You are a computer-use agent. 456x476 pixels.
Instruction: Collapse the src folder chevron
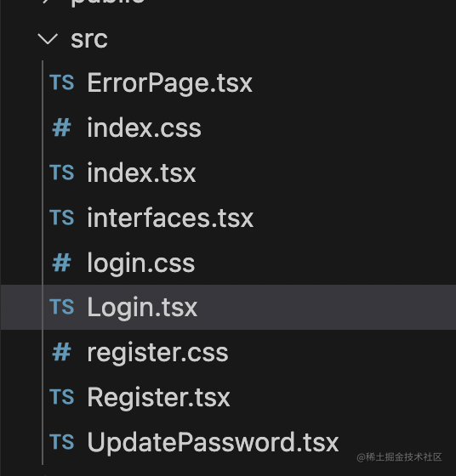click(x=48, y=39)
